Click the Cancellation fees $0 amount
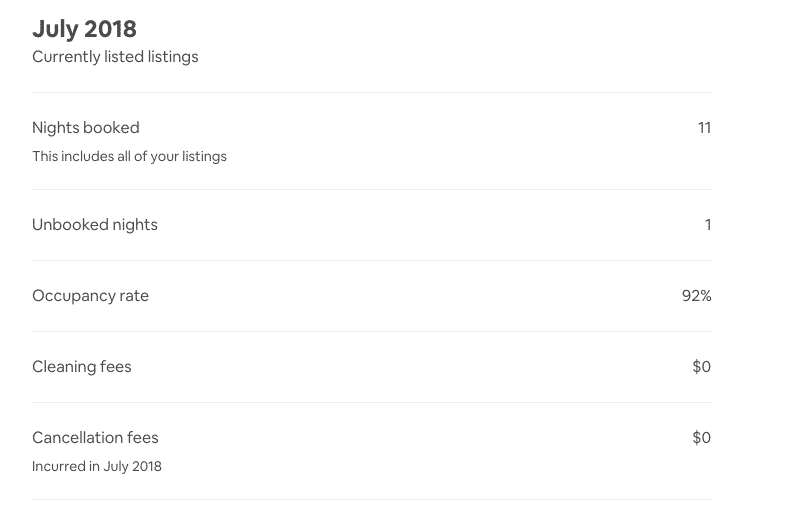The height and width of the screenshot is (519, 808). [x=702, y=438]
